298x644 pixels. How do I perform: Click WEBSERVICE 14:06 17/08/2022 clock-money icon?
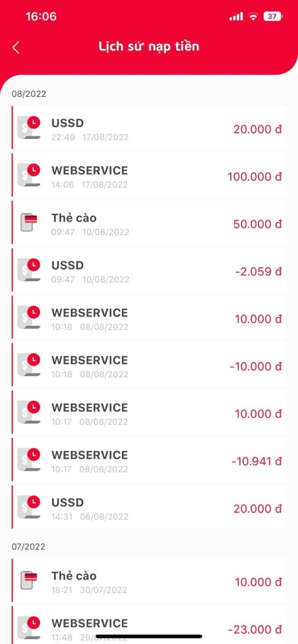(x=29, y=174)
